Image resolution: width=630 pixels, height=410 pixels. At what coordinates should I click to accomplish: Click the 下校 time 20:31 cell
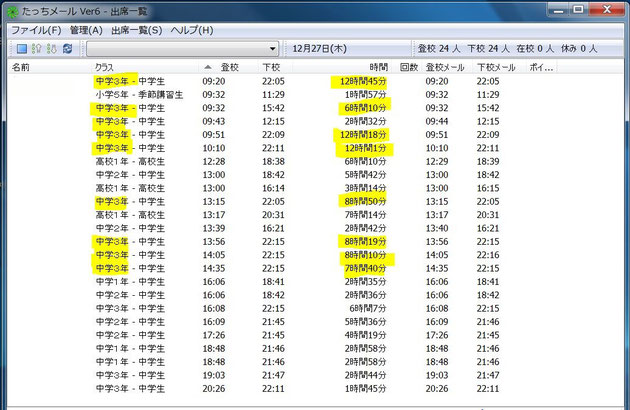[x=273, y=215]
